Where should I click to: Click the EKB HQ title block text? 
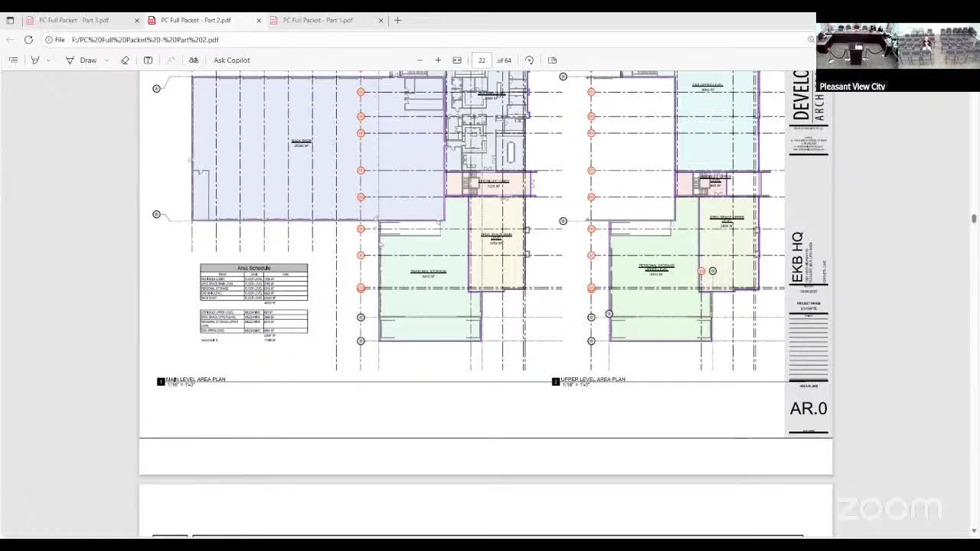797,258
